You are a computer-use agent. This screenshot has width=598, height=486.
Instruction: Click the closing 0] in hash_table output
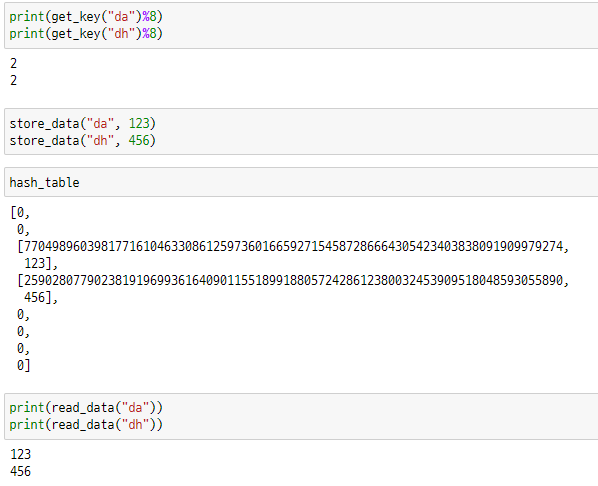pos(23,365)
